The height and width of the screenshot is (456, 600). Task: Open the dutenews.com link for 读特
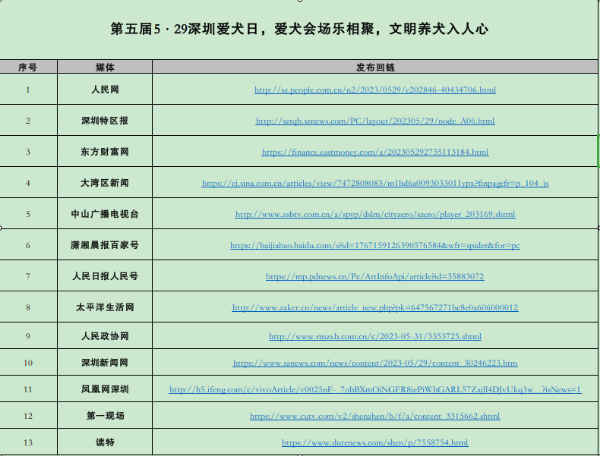[375, 443]
